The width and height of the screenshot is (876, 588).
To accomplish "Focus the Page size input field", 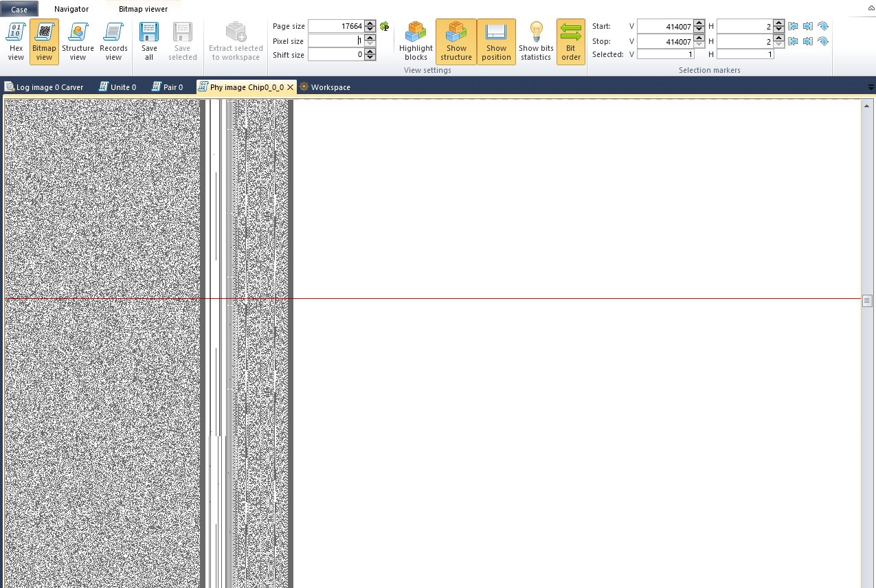I will click(x=336, y=26).
